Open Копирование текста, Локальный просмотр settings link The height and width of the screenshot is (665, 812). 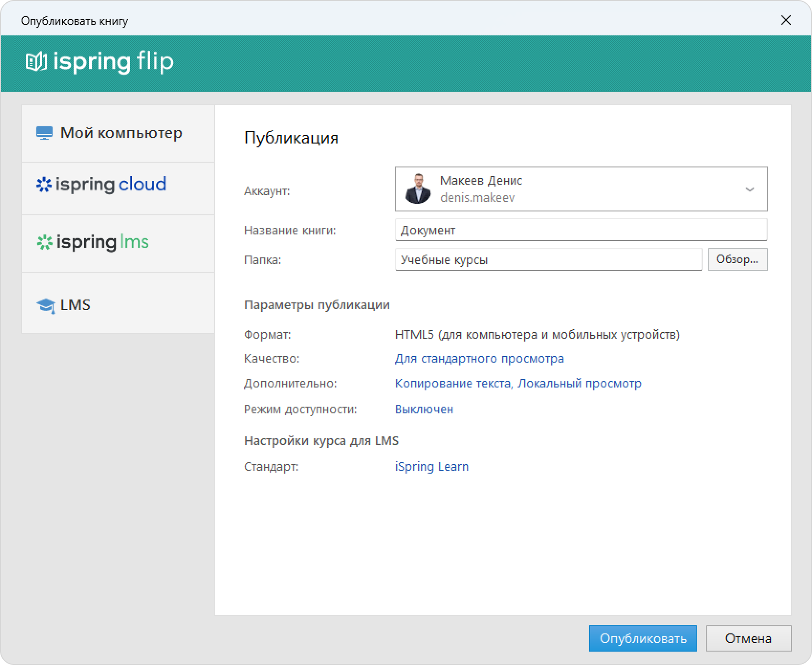(518, 383)
